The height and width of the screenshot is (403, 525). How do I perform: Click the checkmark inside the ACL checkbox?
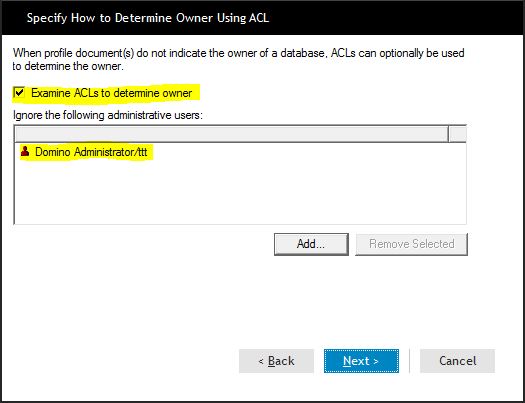(19, 92)
